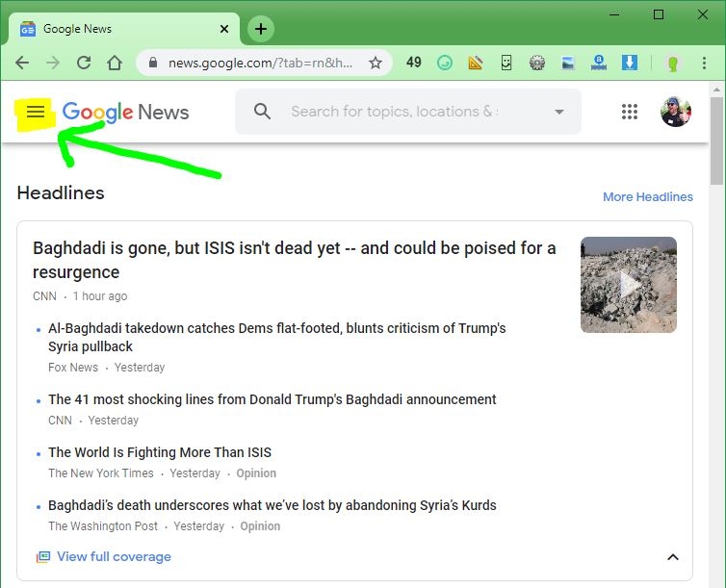
Task: Go to the browser home page
Action: (115, 63)
